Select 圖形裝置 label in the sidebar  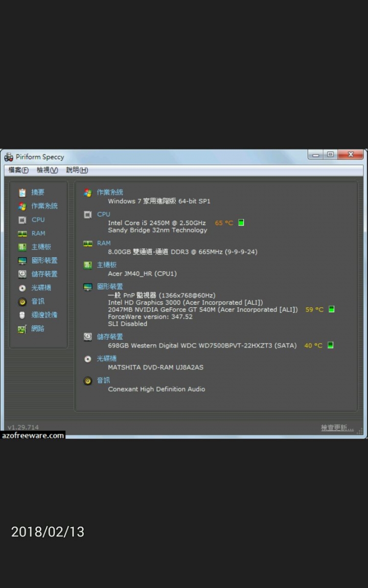point(44,260)
